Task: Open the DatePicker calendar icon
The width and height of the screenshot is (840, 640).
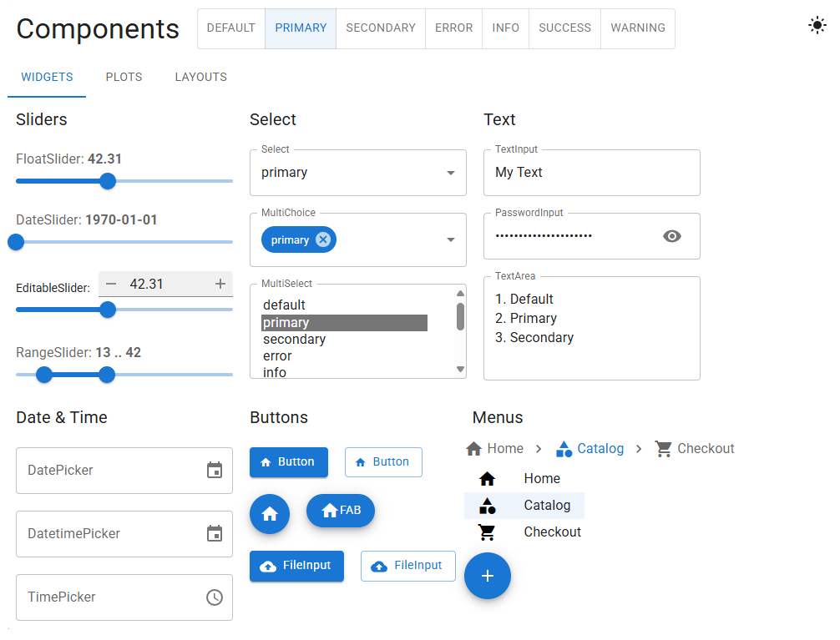Action: [x=215, y=471]
